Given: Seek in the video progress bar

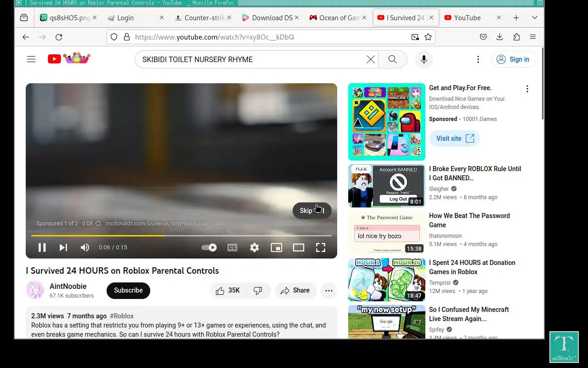Looking at the screenshot, I should coord(181,236).
